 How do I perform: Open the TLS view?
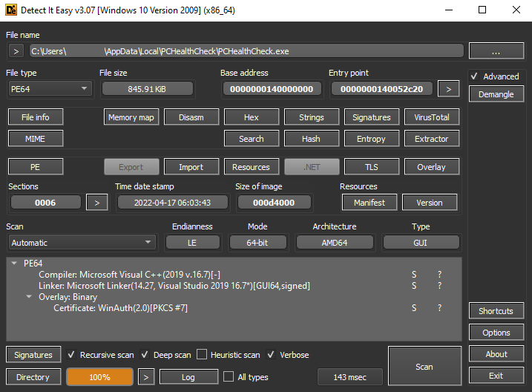372,166
